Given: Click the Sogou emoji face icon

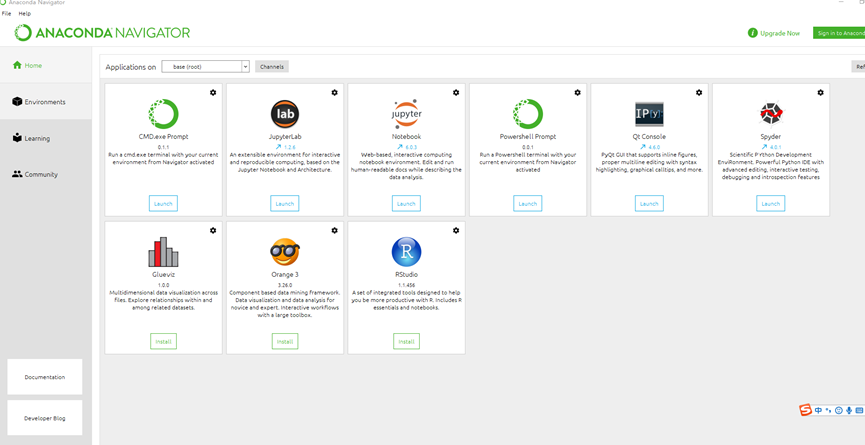Looking at the screenshot, I should (839, 410).
